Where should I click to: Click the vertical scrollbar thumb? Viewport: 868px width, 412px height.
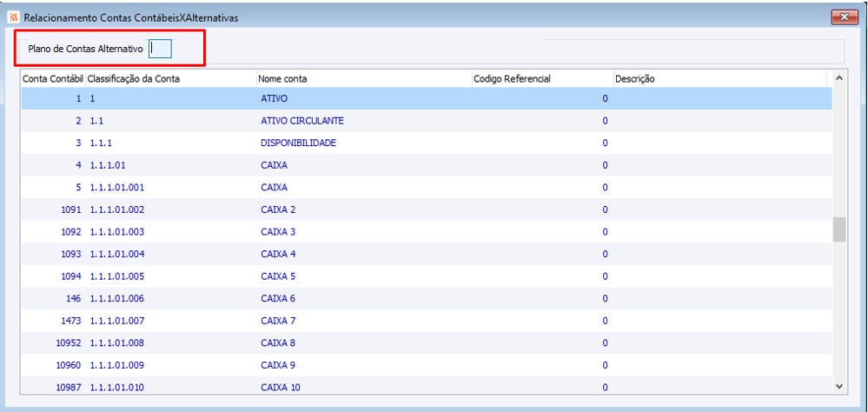coord(839,229)
